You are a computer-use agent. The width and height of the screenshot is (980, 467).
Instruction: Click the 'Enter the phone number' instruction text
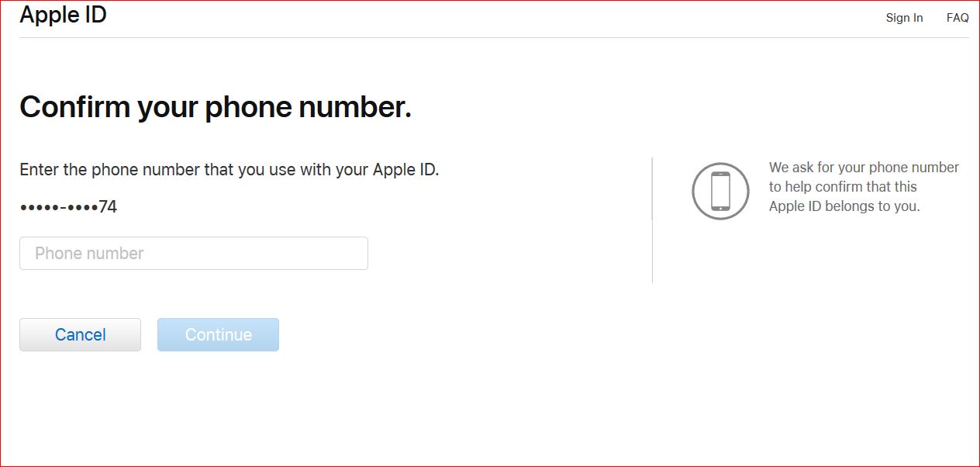point(229,170)
